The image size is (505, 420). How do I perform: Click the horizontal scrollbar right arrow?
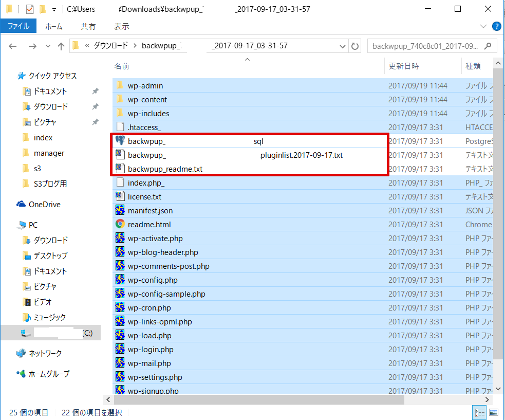coord(487,399)
